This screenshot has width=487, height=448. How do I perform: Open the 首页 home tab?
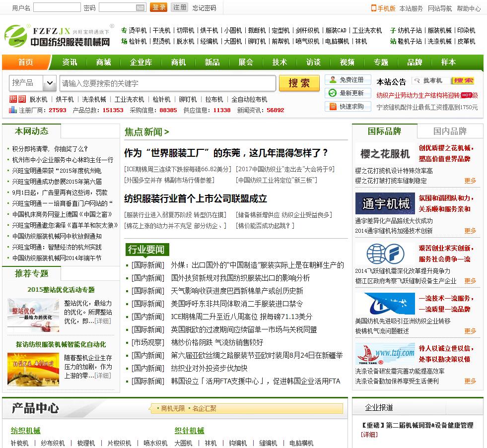(x=25, y=62)
